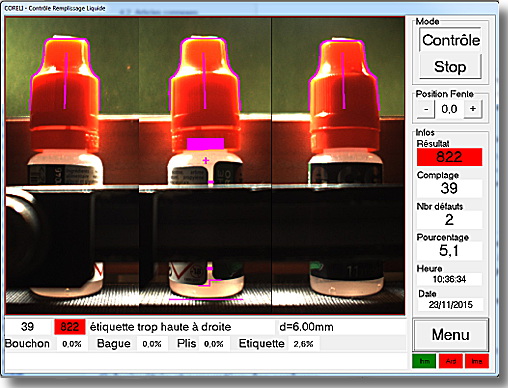Click the Pourcentage 5,1 field

(x=449, y=251)
